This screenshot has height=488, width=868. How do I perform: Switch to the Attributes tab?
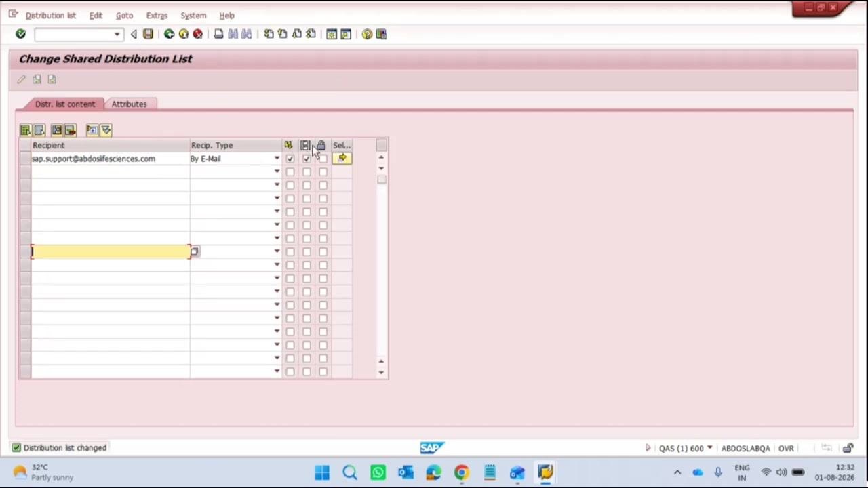[129, 104]
